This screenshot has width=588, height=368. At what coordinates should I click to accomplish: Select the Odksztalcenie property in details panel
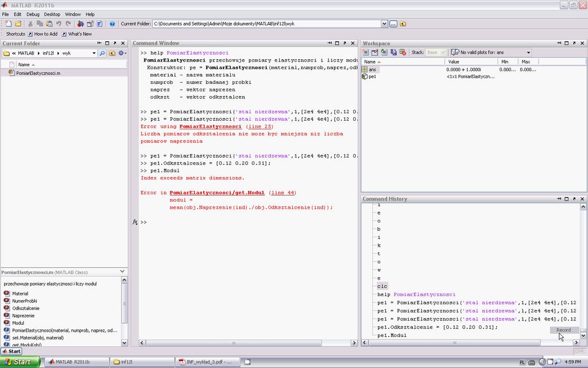(25, 308)
